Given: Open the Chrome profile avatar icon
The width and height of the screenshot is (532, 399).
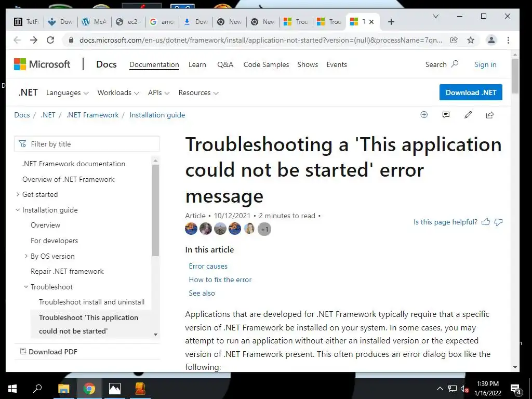Looking at the screenshot, I should click(x=491, y=40).
